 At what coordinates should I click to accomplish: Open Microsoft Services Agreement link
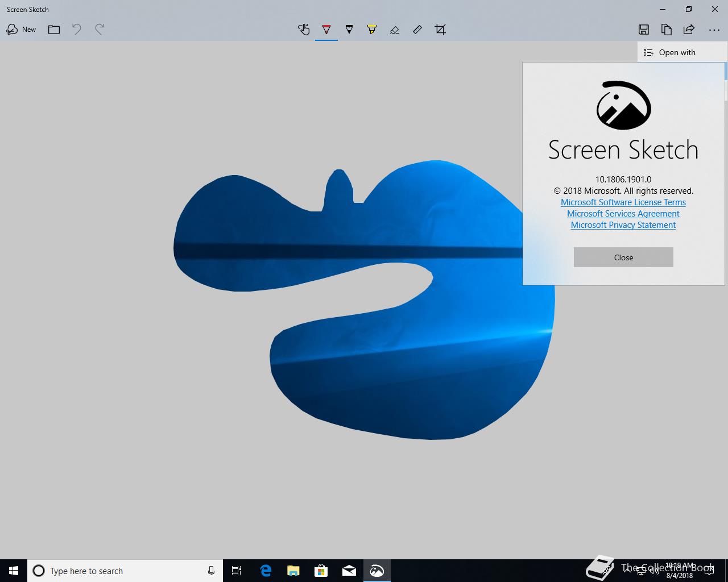coord(623,214)
